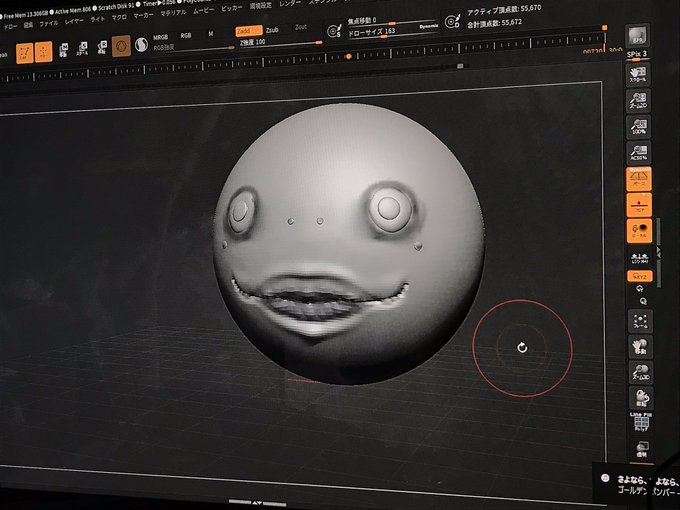Enable the MRGB channel
This screenshot has height=510, width=680.
pyautogui.click(x=161, y=37)
